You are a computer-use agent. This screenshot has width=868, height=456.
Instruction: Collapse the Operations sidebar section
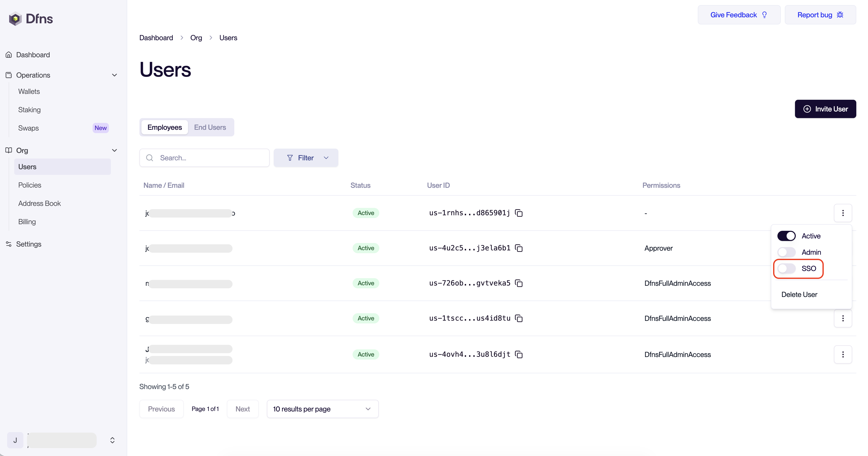[x=114, y=75]
